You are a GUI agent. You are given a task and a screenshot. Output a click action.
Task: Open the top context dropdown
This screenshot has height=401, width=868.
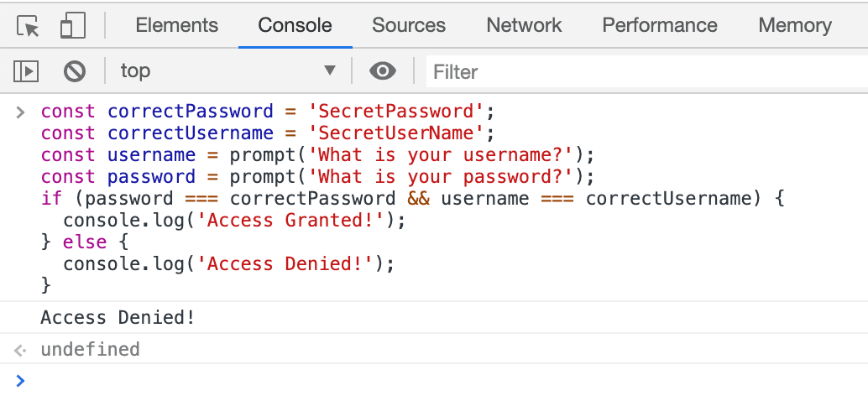227,71
